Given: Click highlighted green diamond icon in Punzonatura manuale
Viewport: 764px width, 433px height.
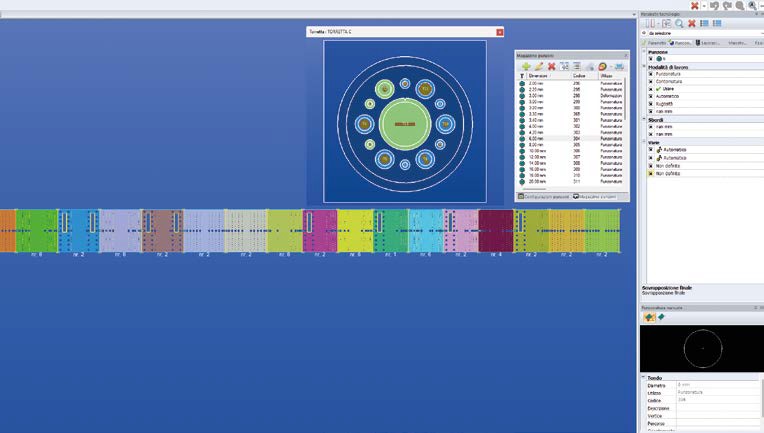Looking at the screenshot, I should pos(649,317).
